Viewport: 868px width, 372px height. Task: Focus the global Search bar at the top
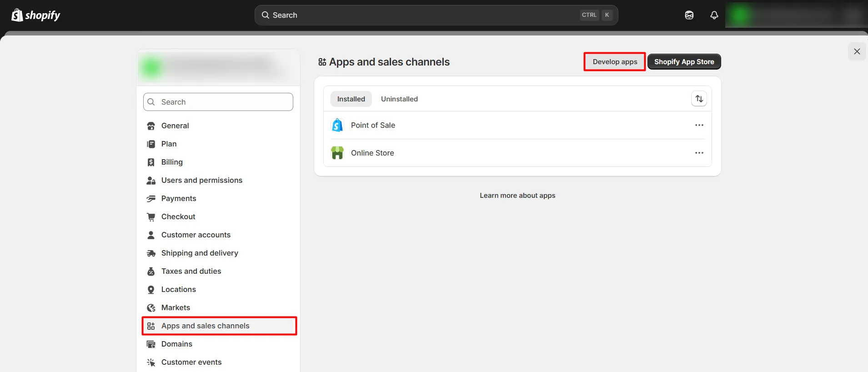pyautogui.click(x=437, y=15)
